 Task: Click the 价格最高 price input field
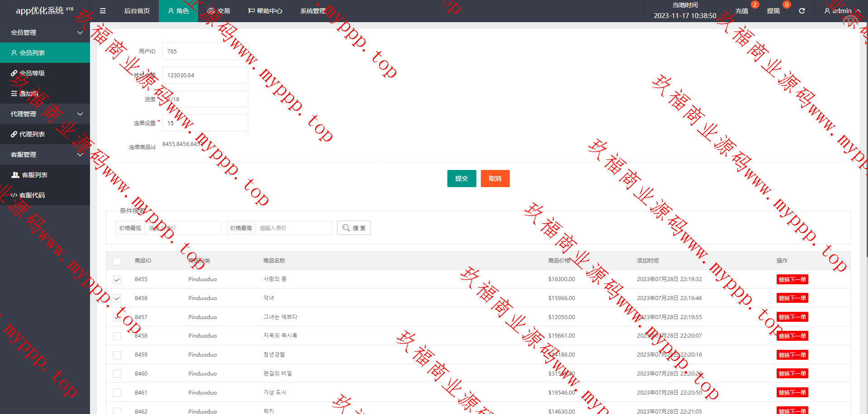pyautogui.click(x=294, y=228)
